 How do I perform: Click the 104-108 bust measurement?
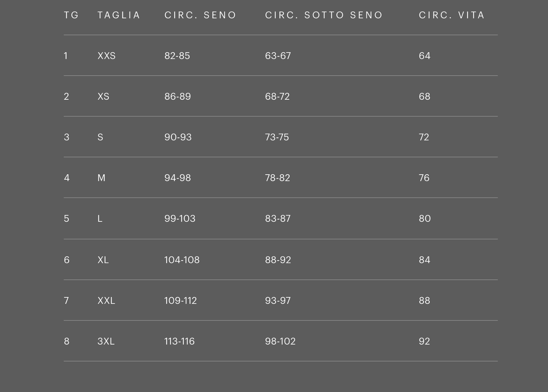point(182,260)
